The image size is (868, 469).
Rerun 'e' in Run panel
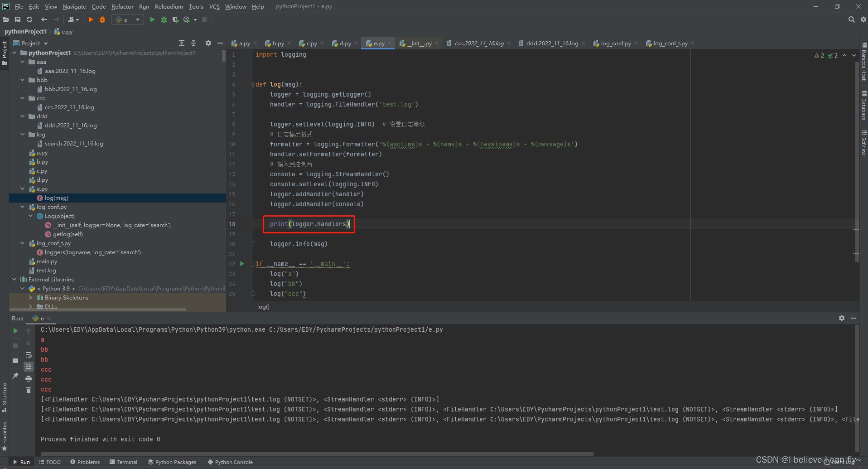click(15, 331)
